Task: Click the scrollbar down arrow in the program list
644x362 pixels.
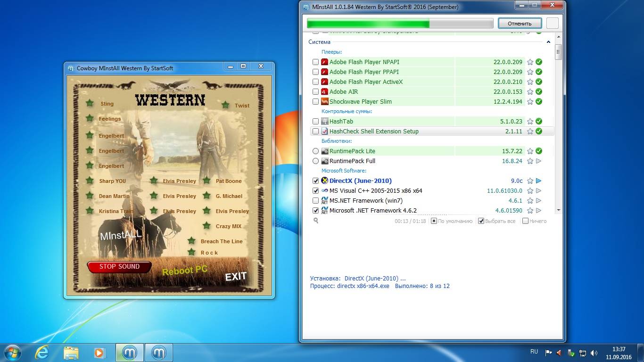Action: 558,210
